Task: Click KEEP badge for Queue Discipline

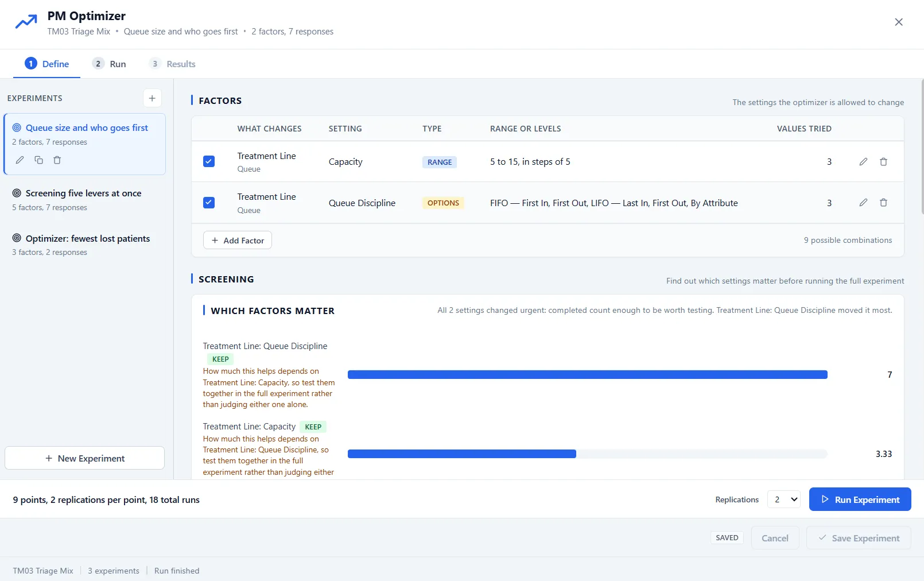Action: point(220,359)
